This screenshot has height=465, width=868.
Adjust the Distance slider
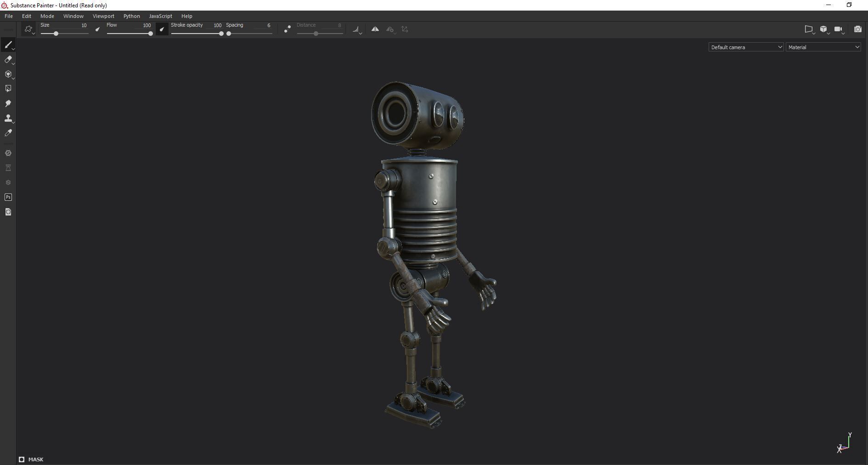tap(320, 34)
